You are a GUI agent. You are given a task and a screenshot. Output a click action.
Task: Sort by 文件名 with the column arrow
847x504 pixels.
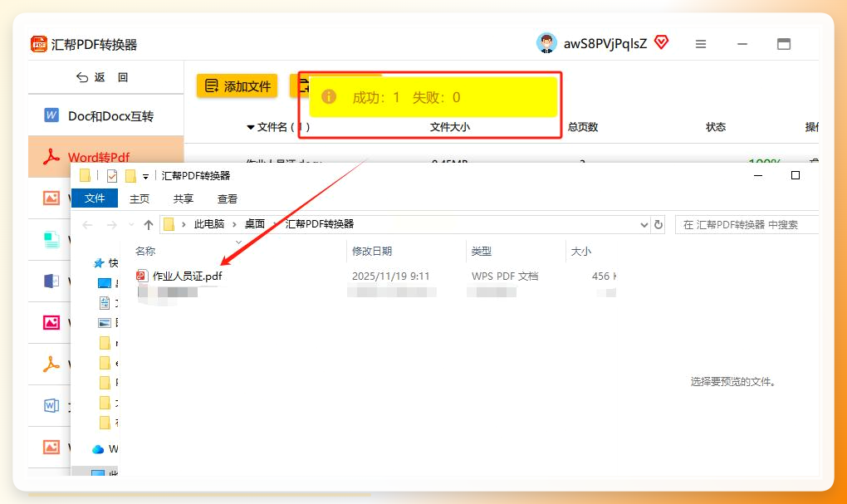[x=251, y=128]
